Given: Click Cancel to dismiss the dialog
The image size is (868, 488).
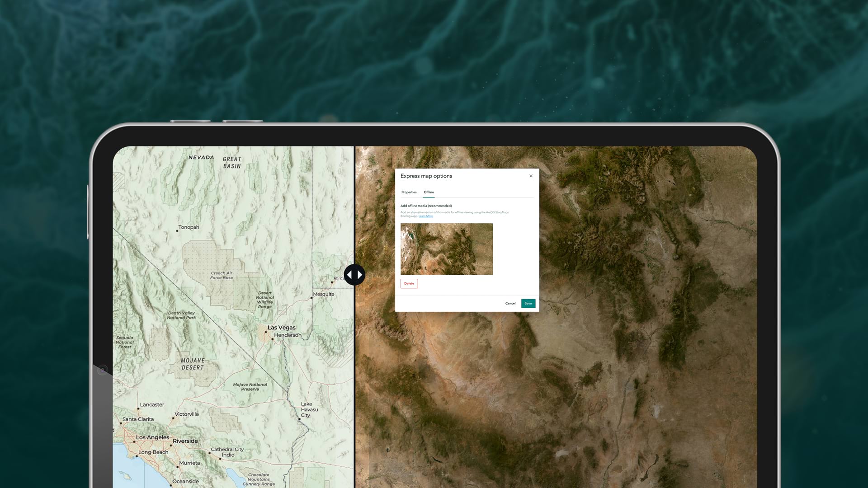Looking at the screenshot, I should click(510, 303).
